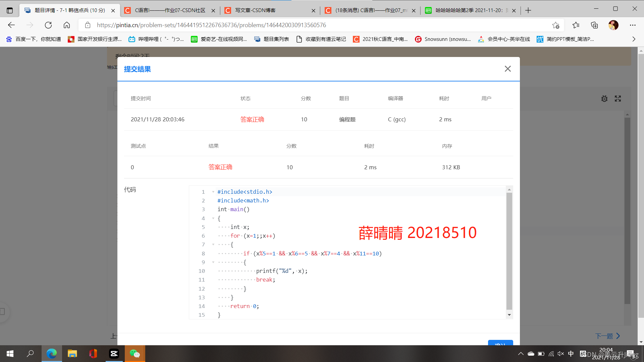The height and width of the screenshot is (362, 644).
Task: Click the editor settings gear icon
Action: [x=604, y=99]
